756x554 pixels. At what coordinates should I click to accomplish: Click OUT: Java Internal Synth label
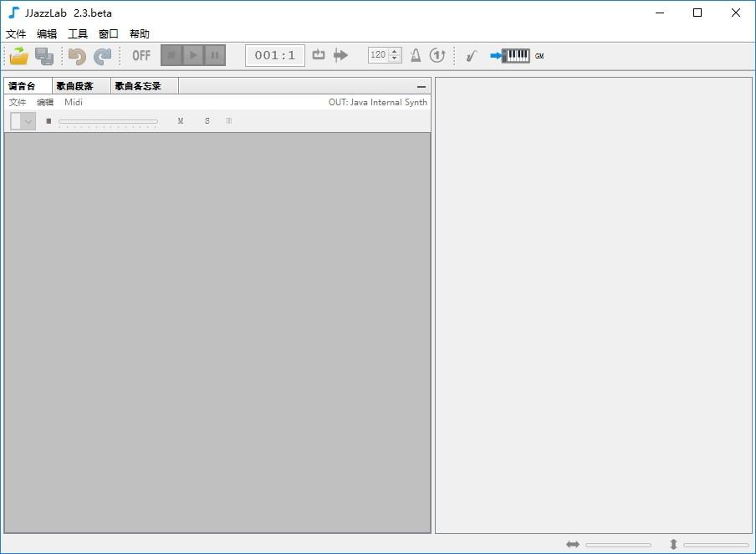point(378,102)
